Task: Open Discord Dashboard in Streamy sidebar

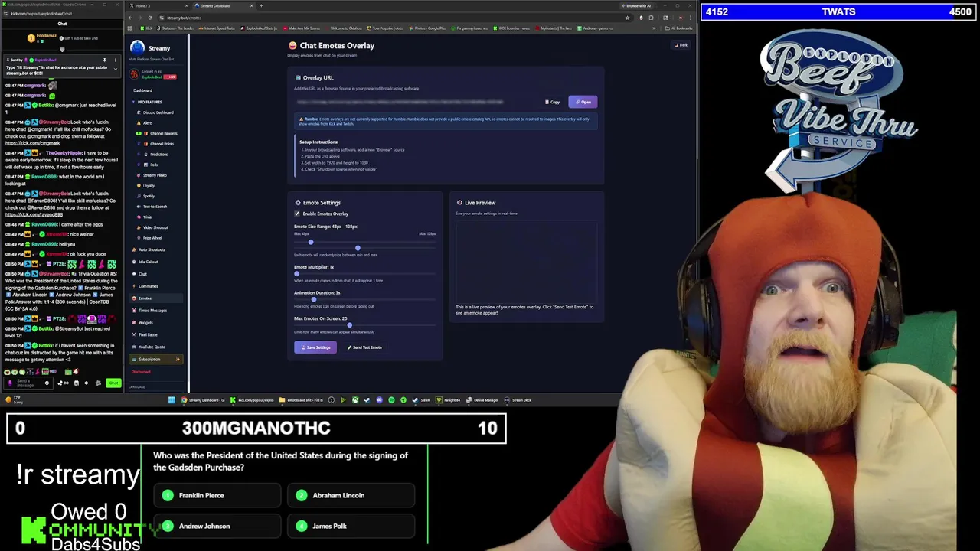Action: [158, 112]
